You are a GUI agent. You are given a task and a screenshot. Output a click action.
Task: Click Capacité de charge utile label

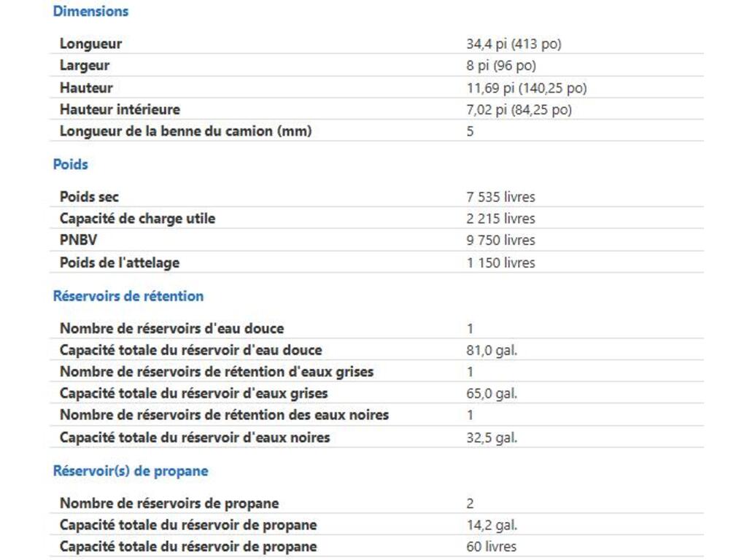[x=137, y=219]
